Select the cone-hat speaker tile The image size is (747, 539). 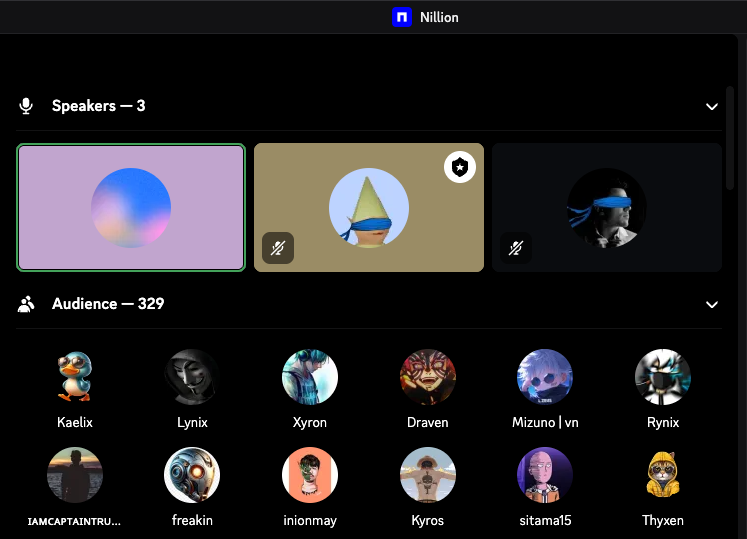point(369,207)
